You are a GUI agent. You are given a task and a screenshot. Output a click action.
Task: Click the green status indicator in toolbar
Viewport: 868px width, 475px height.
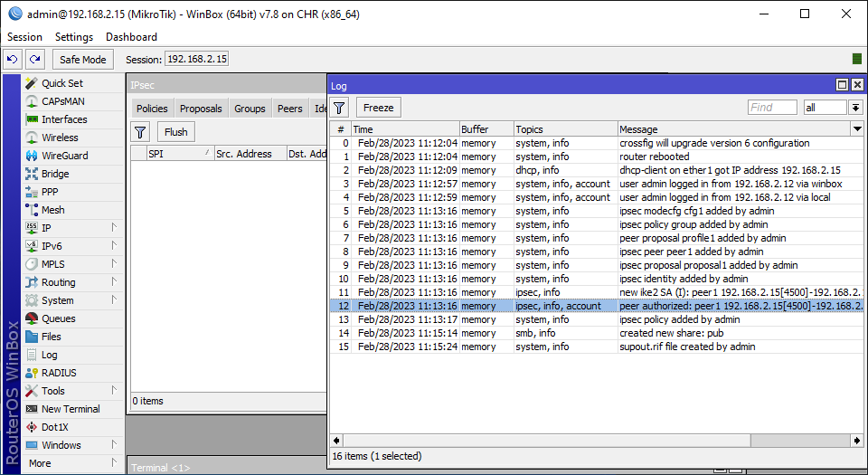tap(857, 59)
